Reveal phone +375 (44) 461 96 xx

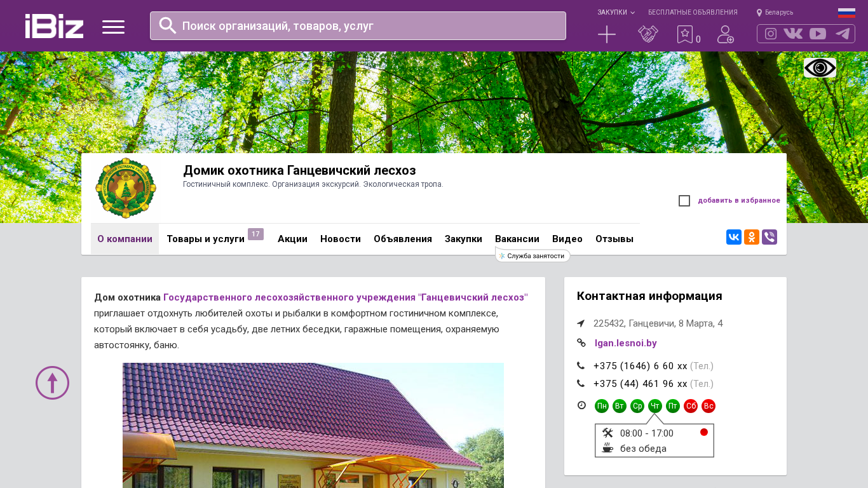click(x=641, y=384)
